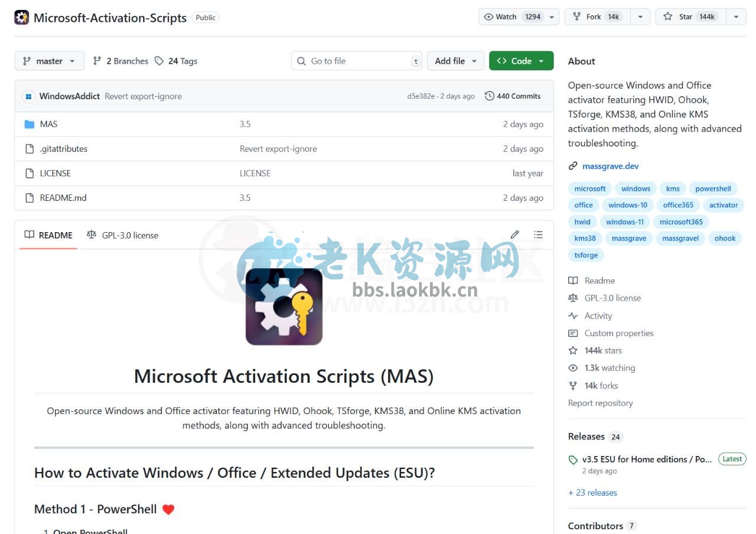This screenshot has width=756, height=534.
Task: Show the + 23 releases link
Action: 592,493
